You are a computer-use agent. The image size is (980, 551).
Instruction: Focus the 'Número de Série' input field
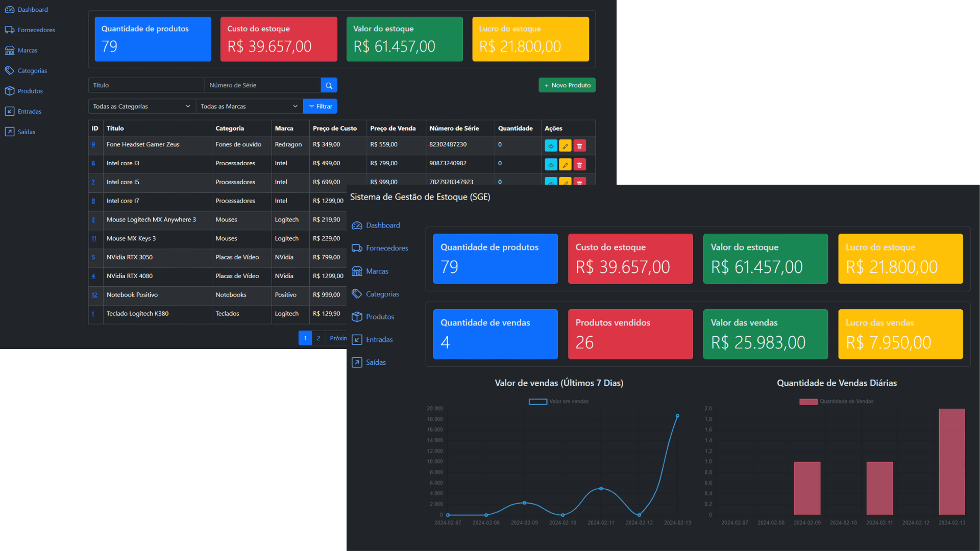tap(262, 85)
